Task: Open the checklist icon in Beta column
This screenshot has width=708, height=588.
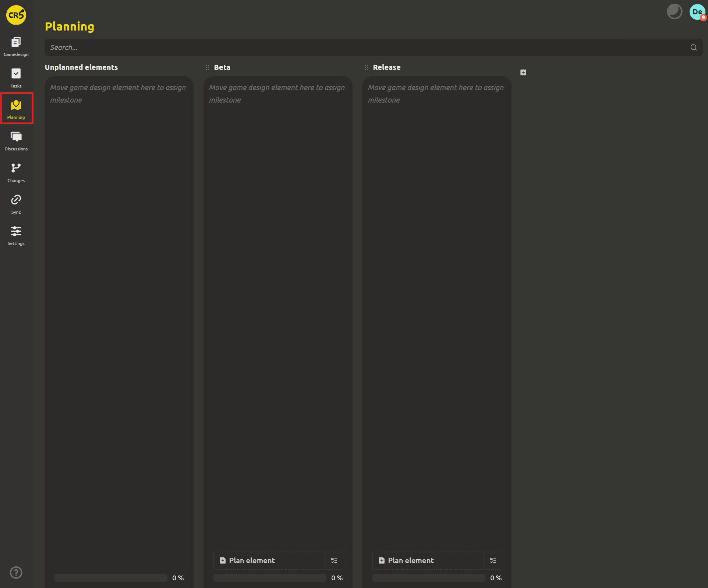Action: [334, 560]
